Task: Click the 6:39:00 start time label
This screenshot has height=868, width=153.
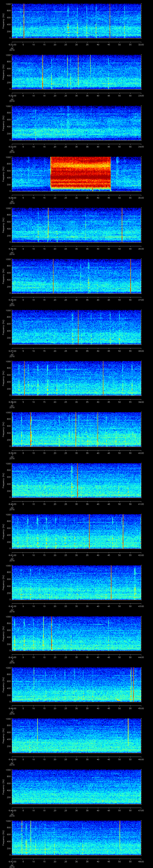Action: click(12, 453)
